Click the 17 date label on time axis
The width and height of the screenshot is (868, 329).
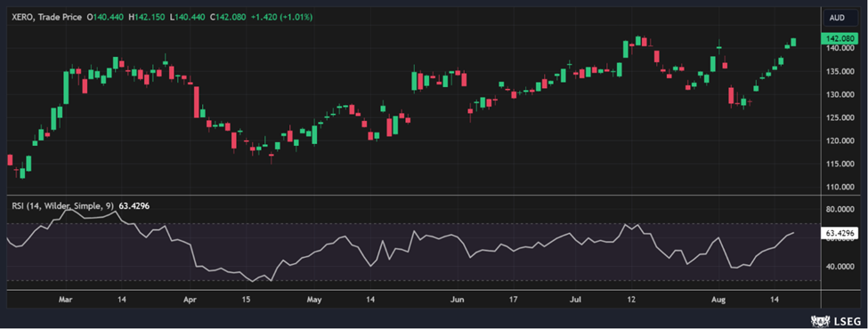(513, 300)
